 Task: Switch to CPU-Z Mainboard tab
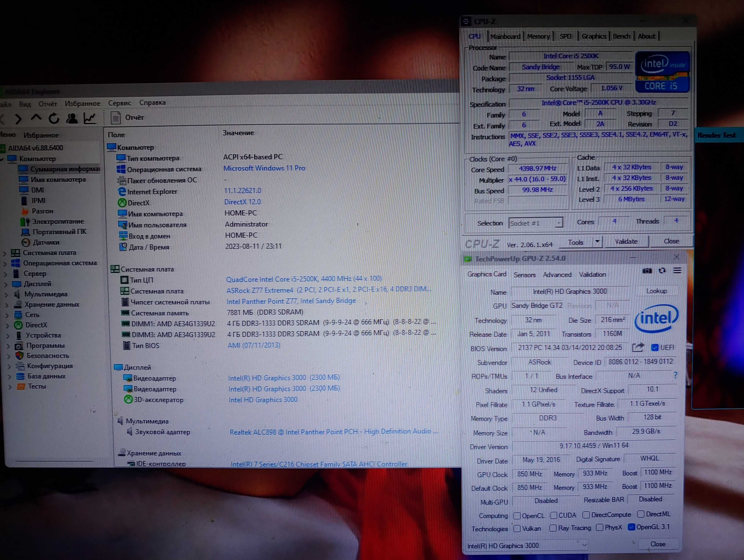(505, 36)
